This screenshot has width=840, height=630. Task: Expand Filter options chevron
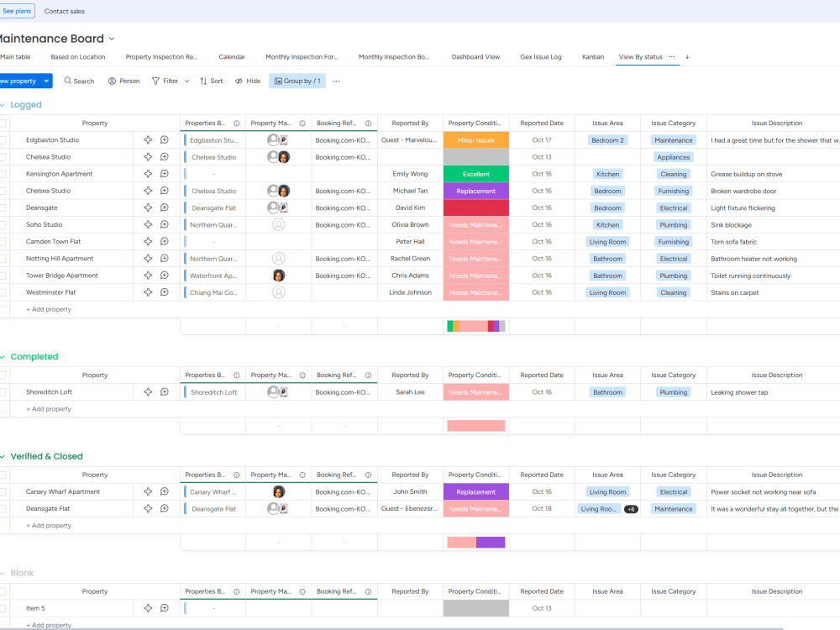pos(187,81)
